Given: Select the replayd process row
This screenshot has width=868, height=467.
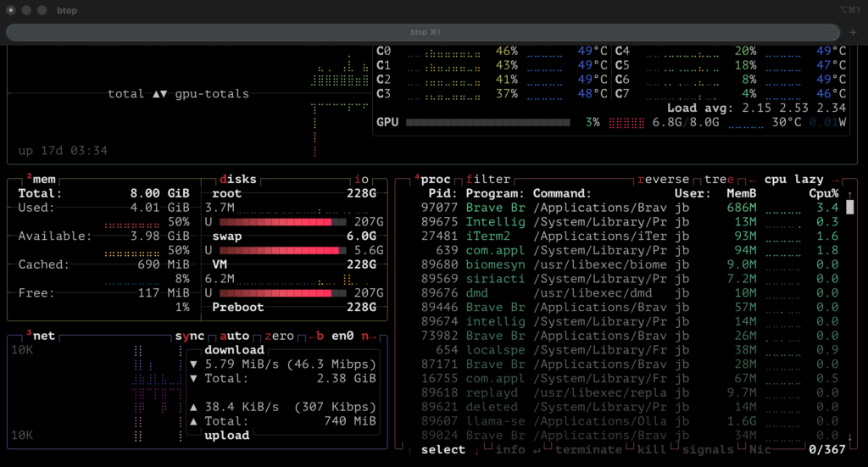Looking at the screenshot, I should 630,393.
